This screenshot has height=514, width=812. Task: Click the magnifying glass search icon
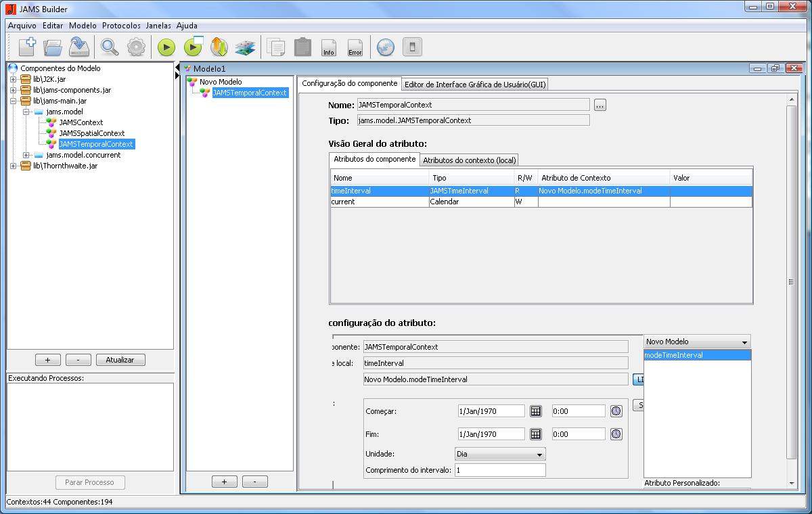pyautogui.click(x=109, y=47)
